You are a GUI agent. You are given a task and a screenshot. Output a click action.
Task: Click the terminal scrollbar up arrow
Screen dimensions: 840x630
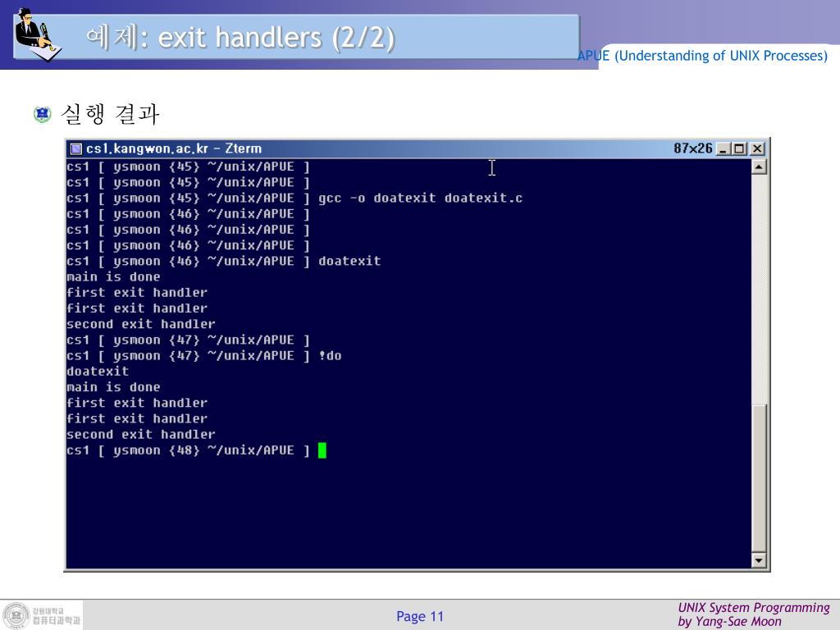pyautogui.click(x=759, y=167)
